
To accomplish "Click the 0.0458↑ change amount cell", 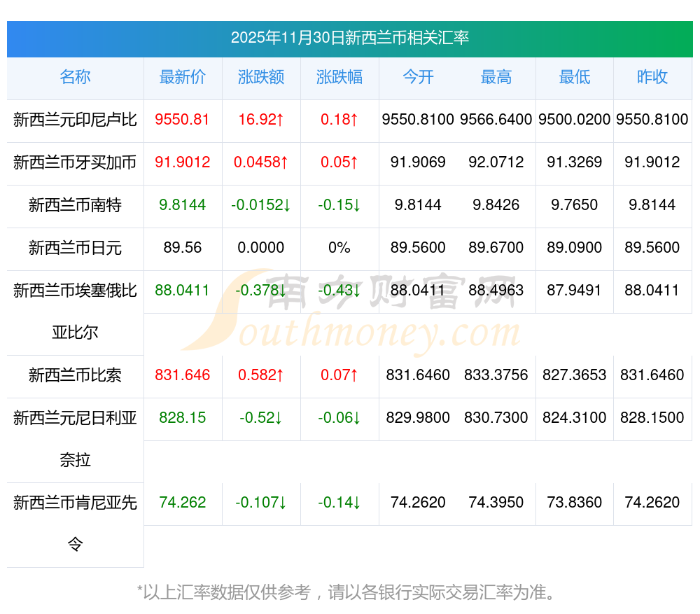I will tap(261, 162).
